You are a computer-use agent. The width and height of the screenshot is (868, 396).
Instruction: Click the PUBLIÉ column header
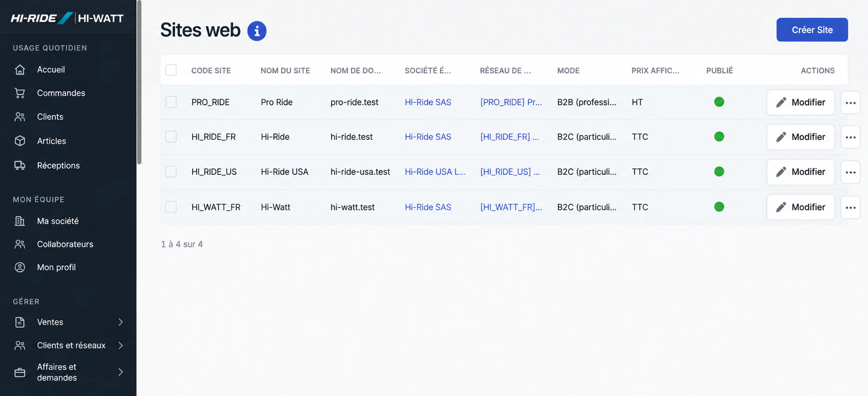719,71
